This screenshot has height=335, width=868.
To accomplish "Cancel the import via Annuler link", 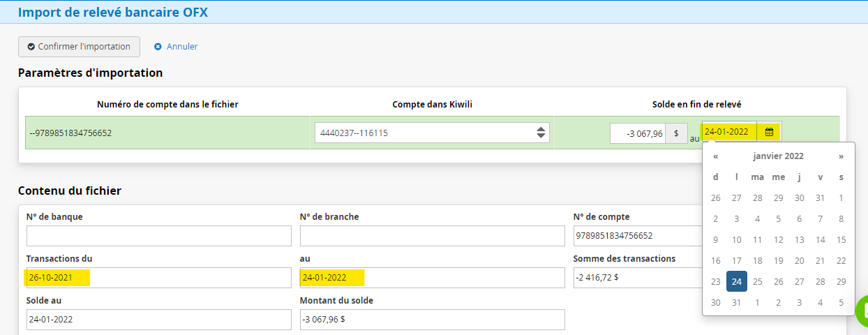I will point(176,47).
